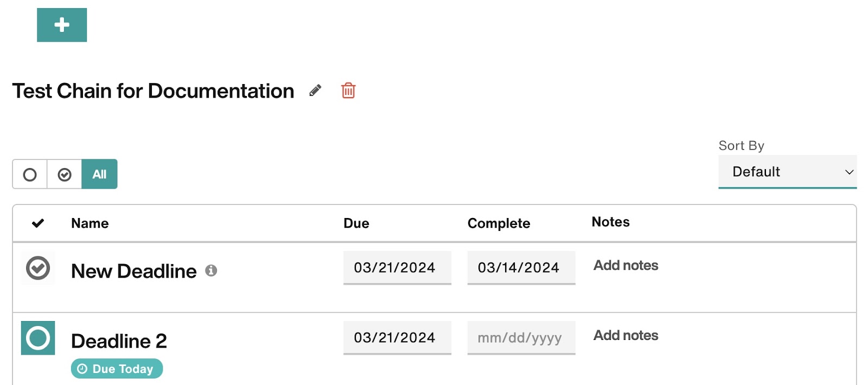
Task: Show only incomplete deadlines filter
Action: [30, 174]
